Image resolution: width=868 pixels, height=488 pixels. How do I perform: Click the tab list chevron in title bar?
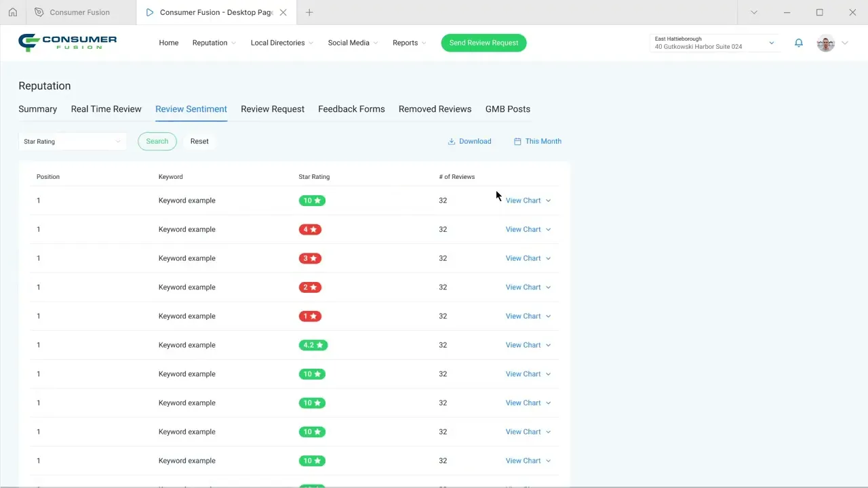(754, 12)
